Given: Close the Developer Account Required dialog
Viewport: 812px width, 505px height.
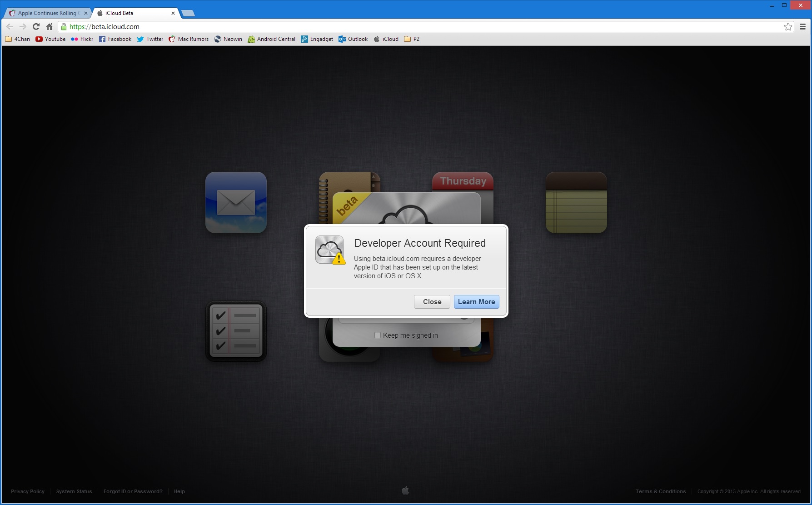Looking at the screenshot, I should [432, 302].
